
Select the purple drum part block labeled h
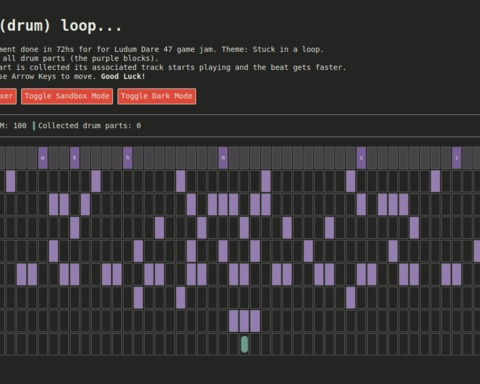point(128,158)
